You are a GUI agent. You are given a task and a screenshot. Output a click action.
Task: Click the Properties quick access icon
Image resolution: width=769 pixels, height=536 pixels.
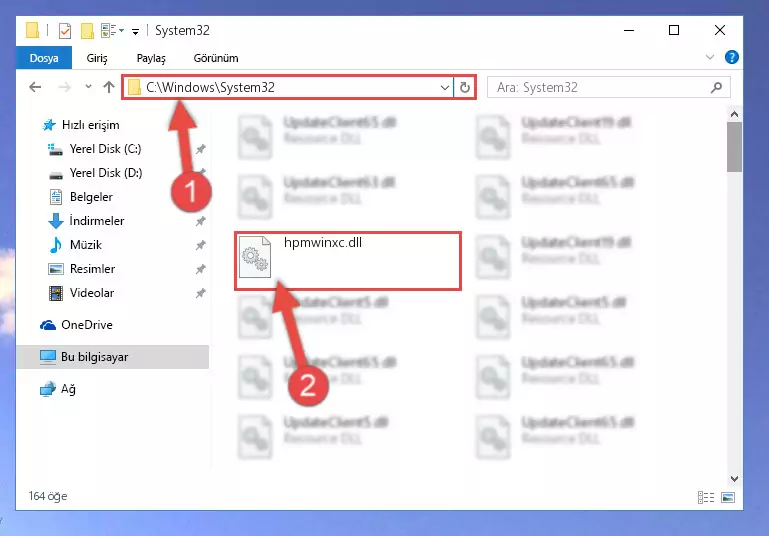click(65, 31)
